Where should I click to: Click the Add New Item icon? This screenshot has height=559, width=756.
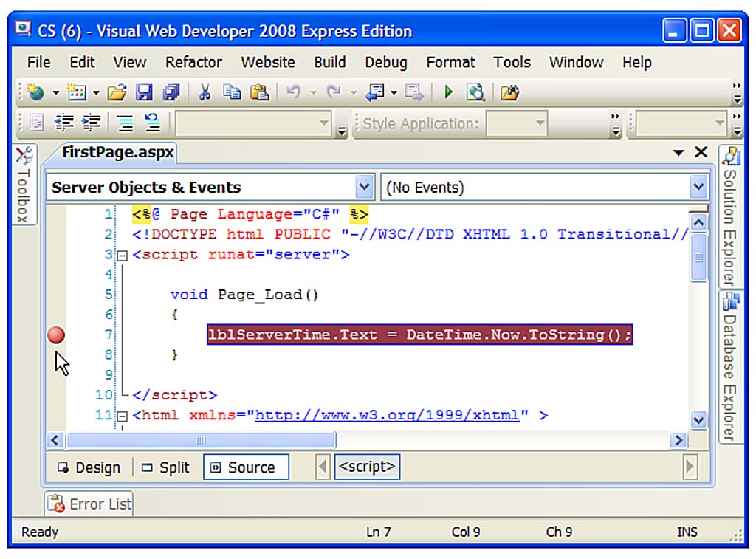pyautogui.click(x=76, y=92)
